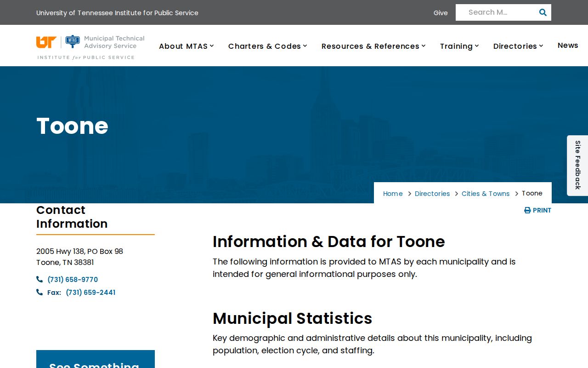Expand the About MTAS menu
The width and height of the screenshot is (588, 368).
pyautogui.click(x=186, y=46)
